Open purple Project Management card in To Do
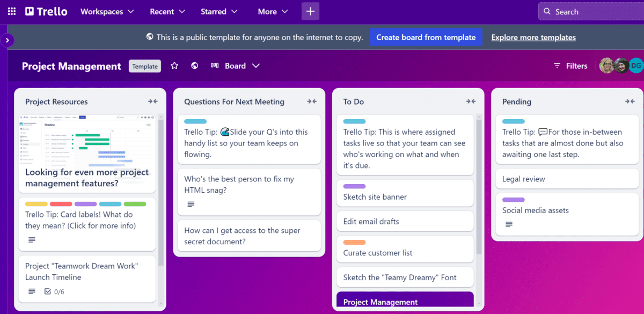 (405, 300)
